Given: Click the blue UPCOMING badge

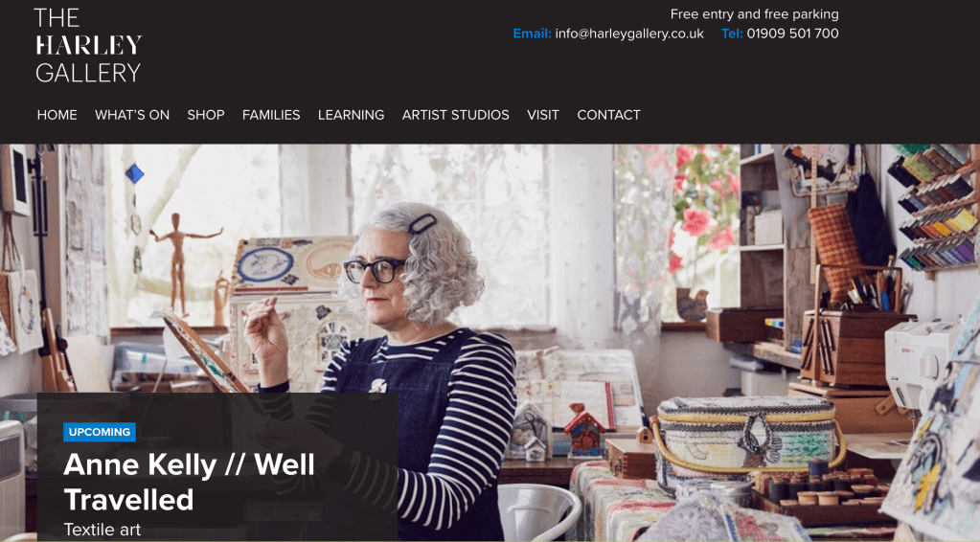Looking at the screenshot, I should coord(100,432).
